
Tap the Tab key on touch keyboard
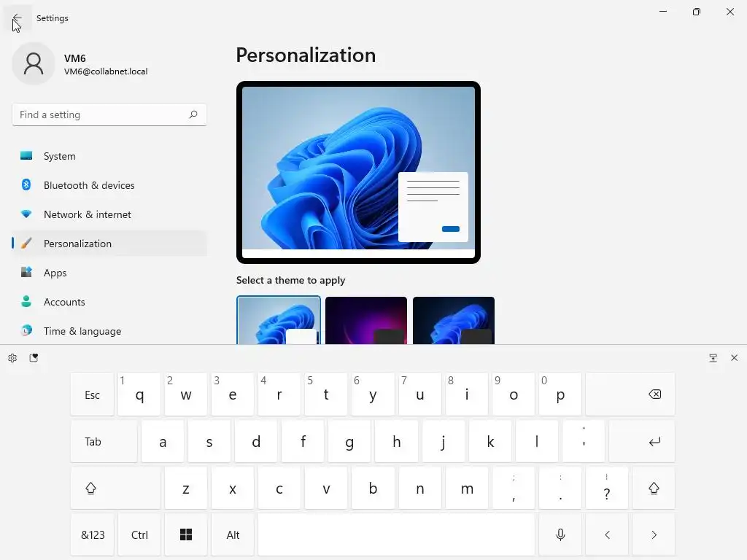[x=104, y=441]
